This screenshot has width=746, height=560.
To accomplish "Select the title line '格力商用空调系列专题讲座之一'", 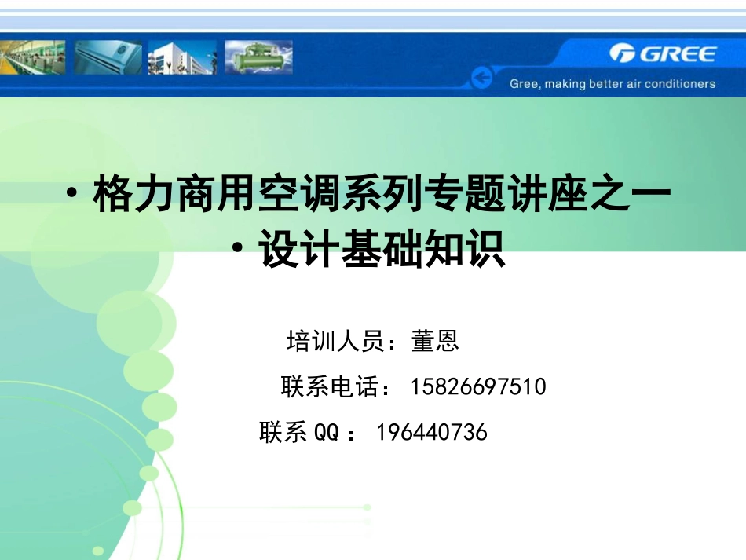I will tap(382, 192).
